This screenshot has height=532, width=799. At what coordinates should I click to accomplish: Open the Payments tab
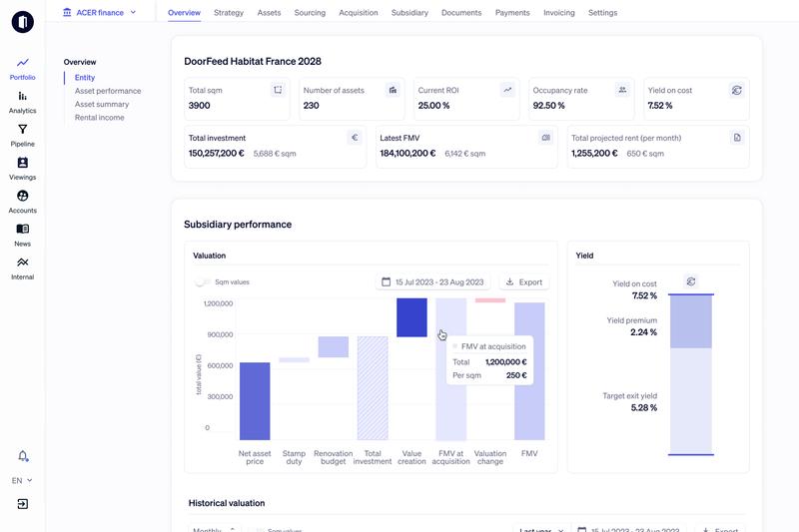tap(512, 13)
